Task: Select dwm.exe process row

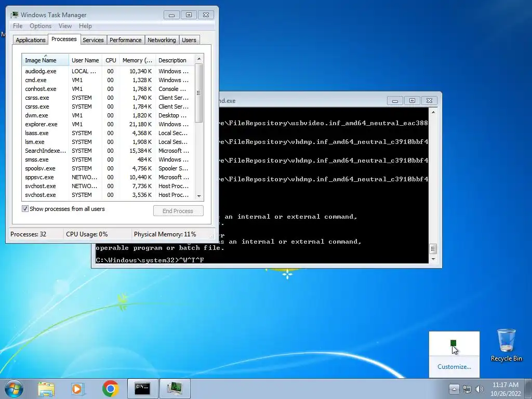Action: coord(108,115)
